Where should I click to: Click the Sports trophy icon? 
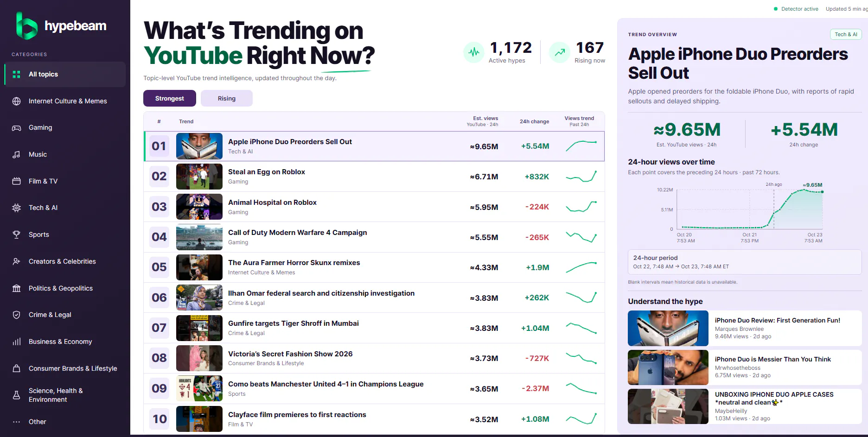[17, 234]
